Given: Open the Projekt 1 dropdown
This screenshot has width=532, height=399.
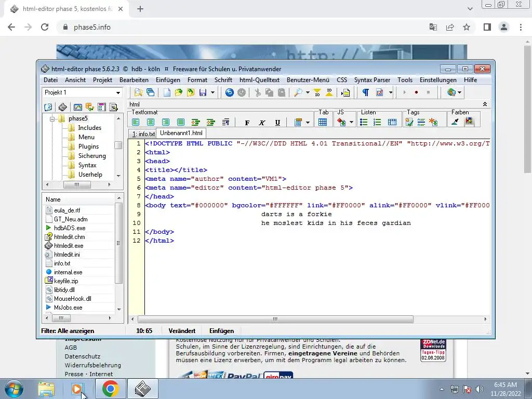Looking at the screenshot, I should coord(118,92).
